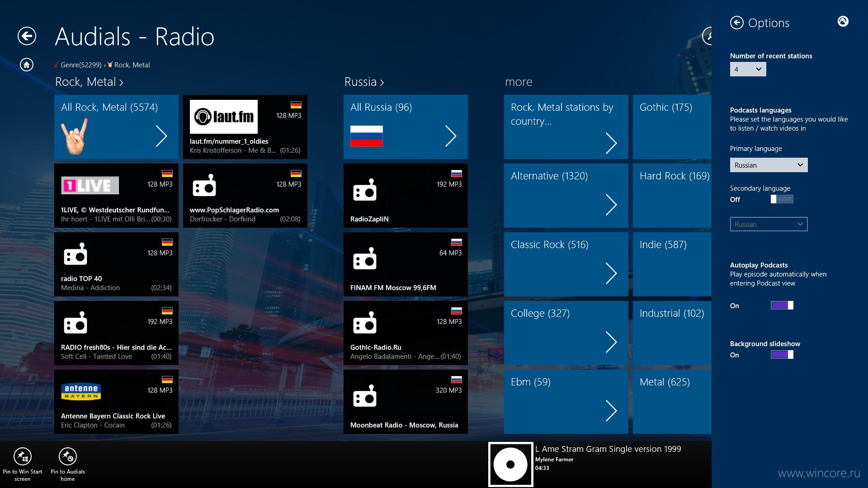Viewport: 868px width, 488px height.
Task: Click the Pin to Win Start screen button
Action: (22, 458)
